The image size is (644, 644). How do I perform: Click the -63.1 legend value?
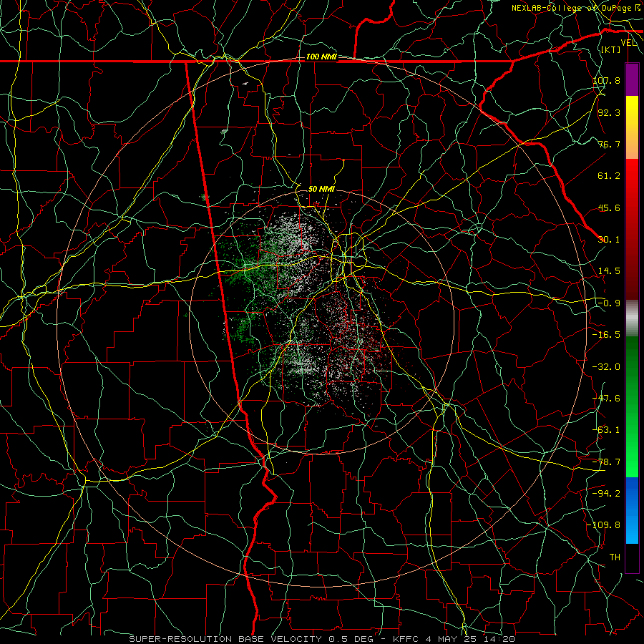[x=606, y=430]
